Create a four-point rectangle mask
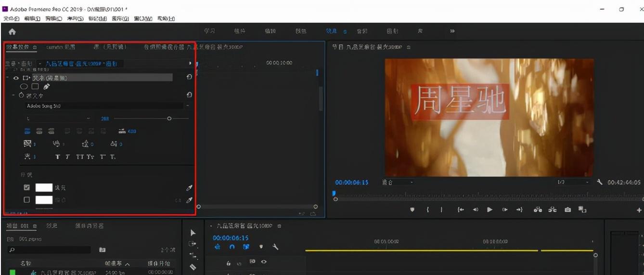 click(35, 86)
